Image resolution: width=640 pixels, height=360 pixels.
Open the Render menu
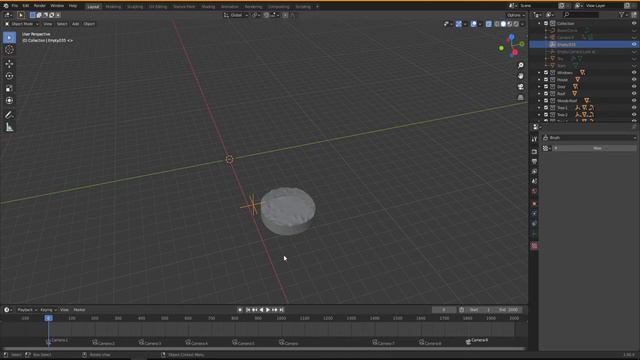click(40, 6)
